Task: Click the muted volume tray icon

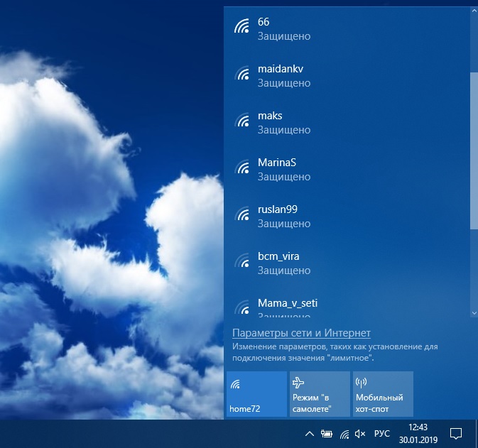Action: [x=360, y=433]
